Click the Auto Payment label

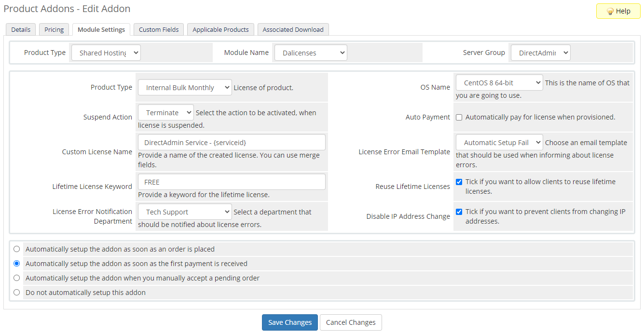pyautogui.click(x=428, y=117)
